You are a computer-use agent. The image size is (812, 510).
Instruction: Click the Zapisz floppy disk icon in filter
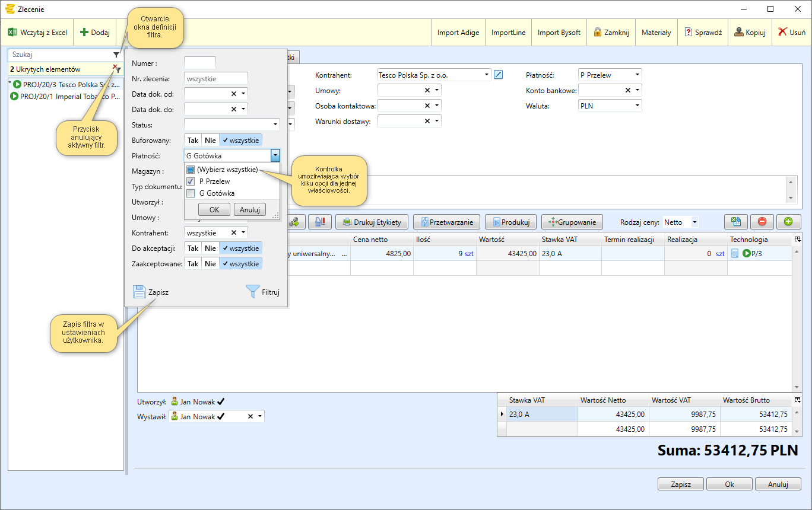click(x=139, y=292)
